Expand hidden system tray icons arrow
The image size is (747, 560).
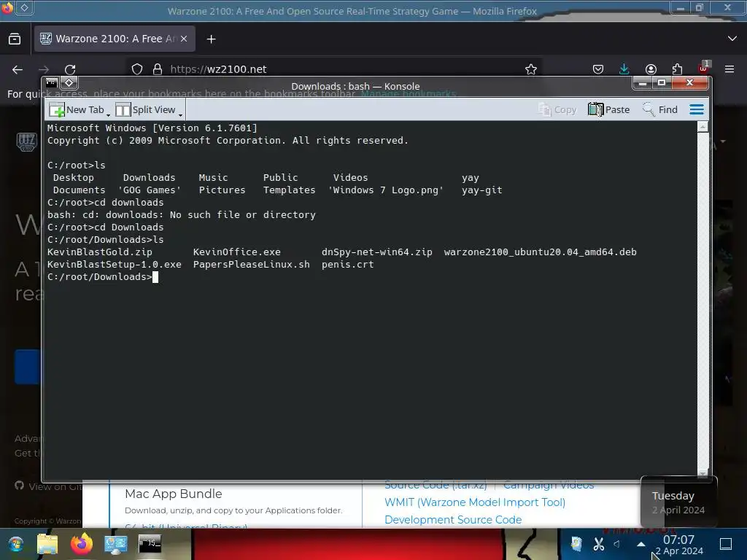pos(641,544)
